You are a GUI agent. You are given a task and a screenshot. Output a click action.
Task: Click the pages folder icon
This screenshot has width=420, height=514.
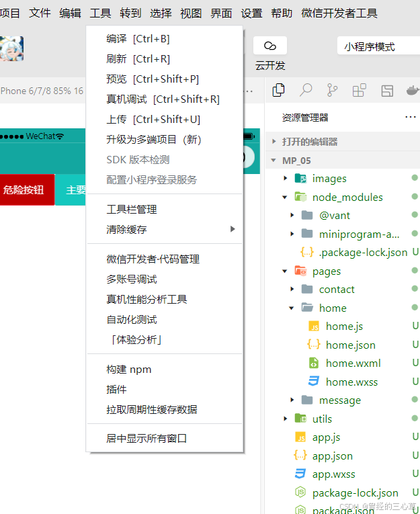click(300, 271)
